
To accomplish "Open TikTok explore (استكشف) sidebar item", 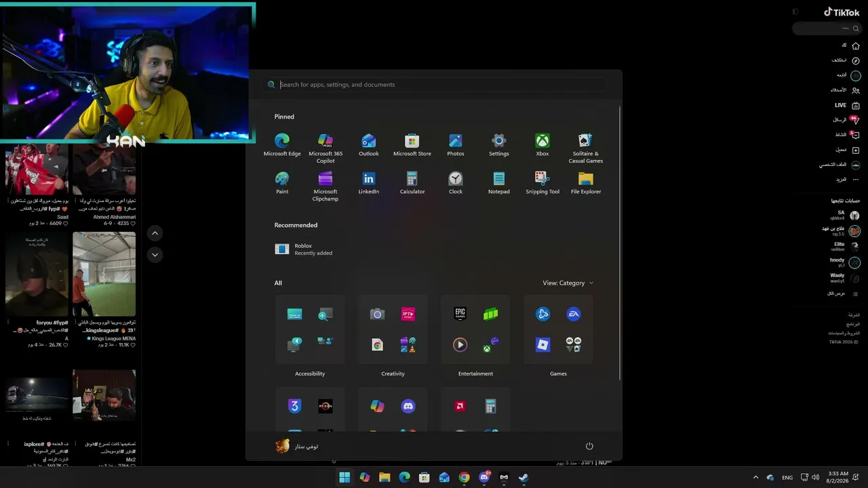I will click(x=846, y=60).
